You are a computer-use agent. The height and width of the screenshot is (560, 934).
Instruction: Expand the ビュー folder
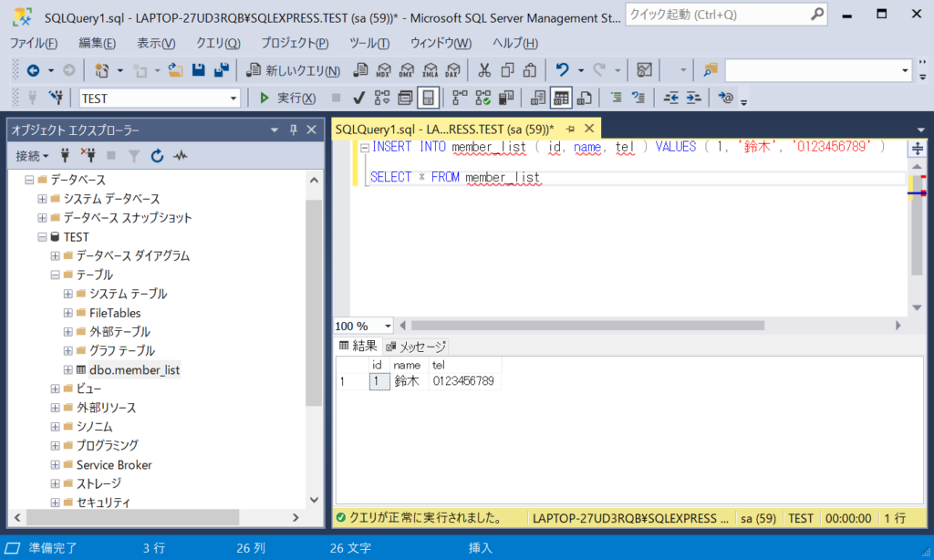(x=55, y=389)
